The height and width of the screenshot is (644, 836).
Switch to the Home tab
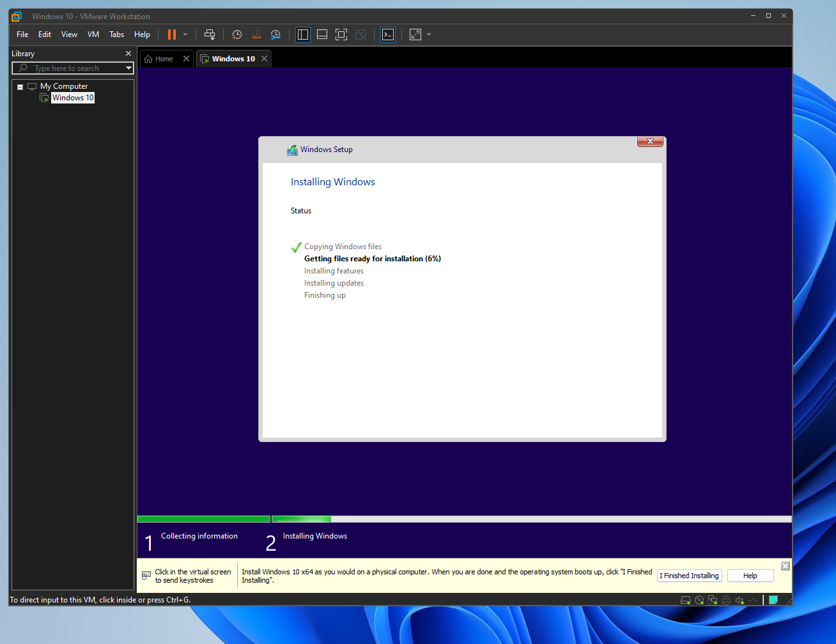click(x=164, y=59)
